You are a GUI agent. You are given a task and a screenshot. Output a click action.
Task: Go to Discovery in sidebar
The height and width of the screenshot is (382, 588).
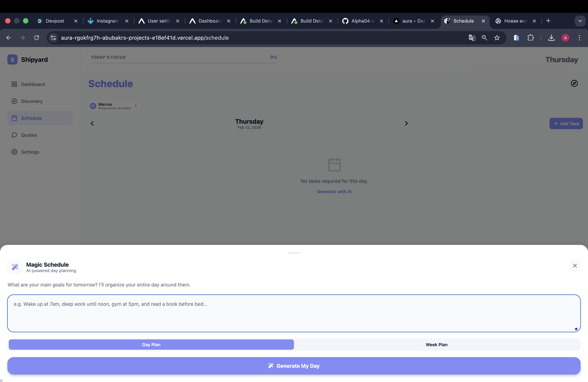[32, 101]
